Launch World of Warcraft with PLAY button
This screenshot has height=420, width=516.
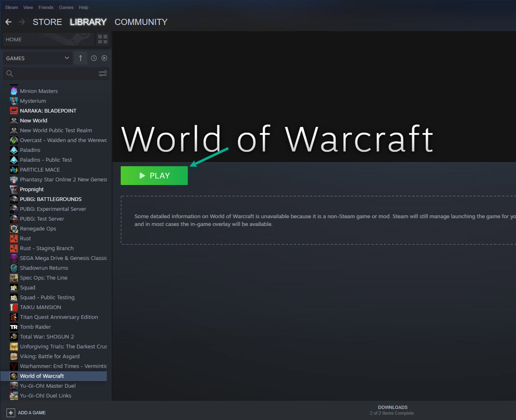click(x=154, y=176)
